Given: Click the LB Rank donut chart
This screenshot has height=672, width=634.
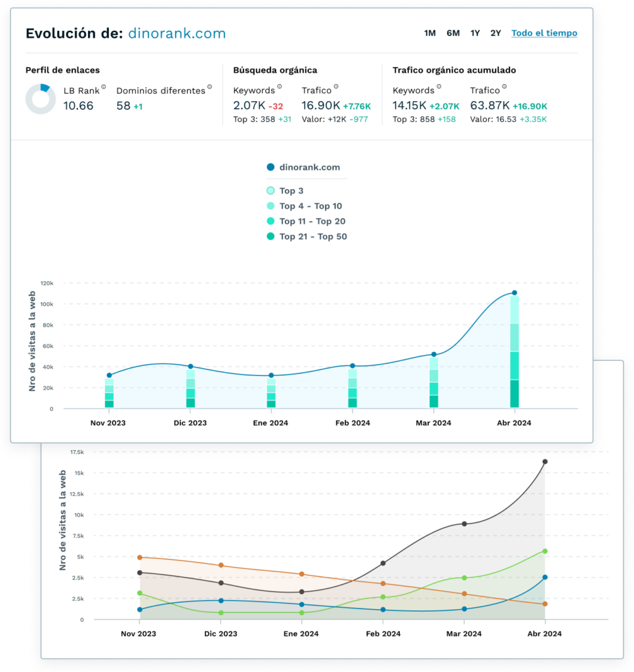Looking at the screenshot, I should (40, 98).
